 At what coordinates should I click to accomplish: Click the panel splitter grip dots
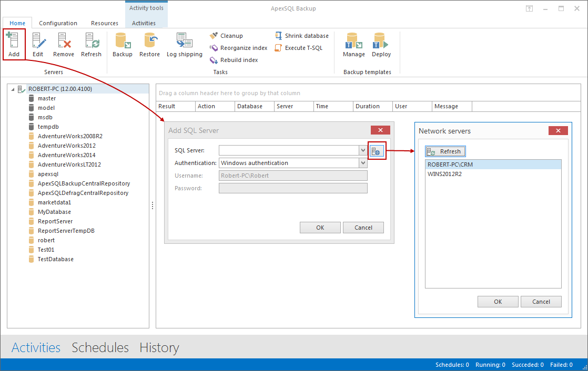(153, 205)
